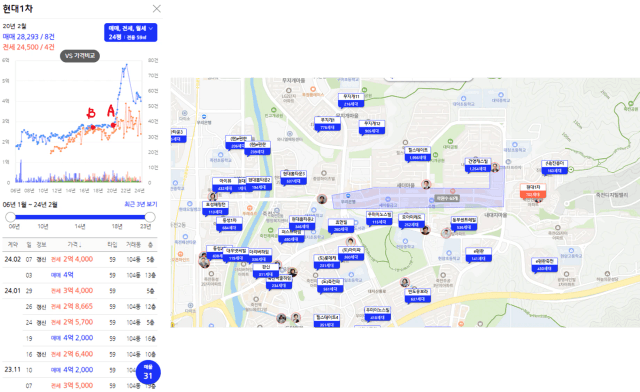Click the transaction volume bars under the chart
Screen dimensions: 640x392
coord(79,177)
